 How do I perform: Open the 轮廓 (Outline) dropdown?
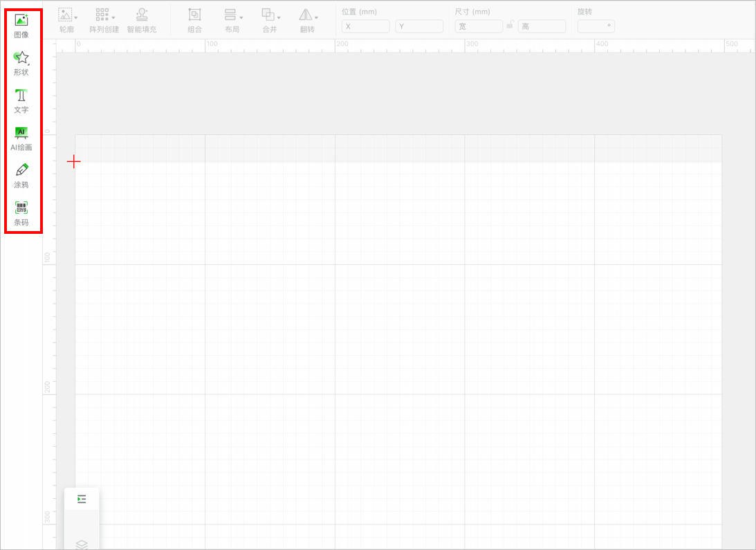click(x=68, y=16)
